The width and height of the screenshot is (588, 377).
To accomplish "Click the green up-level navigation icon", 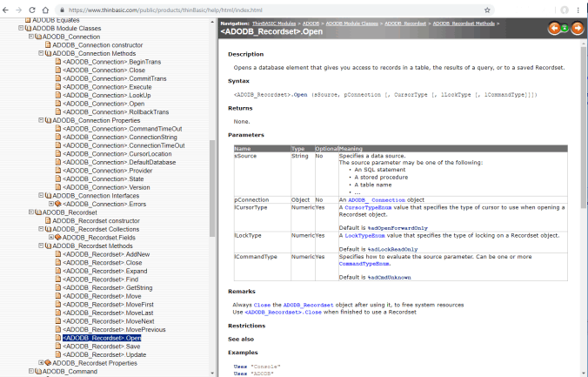I will (x=565, y=28).
